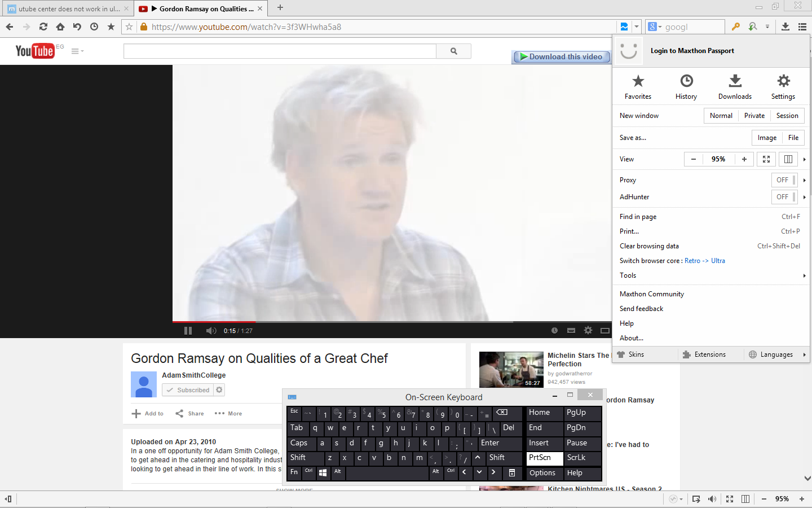Open dropdown next to address bar icon
This screenshot has height=508, width=812.
tap(637, 27)
